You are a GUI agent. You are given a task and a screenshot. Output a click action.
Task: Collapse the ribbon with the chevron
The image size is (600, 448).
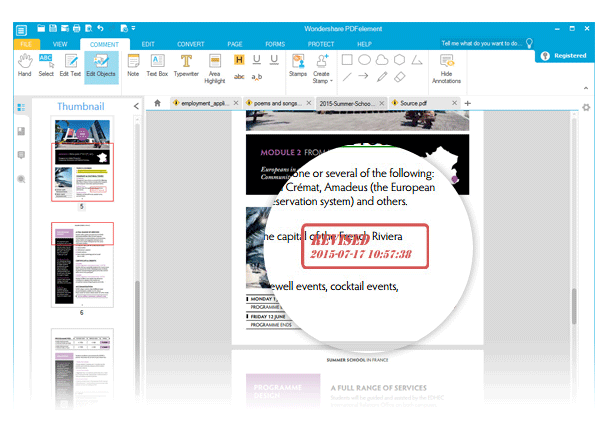586,88
